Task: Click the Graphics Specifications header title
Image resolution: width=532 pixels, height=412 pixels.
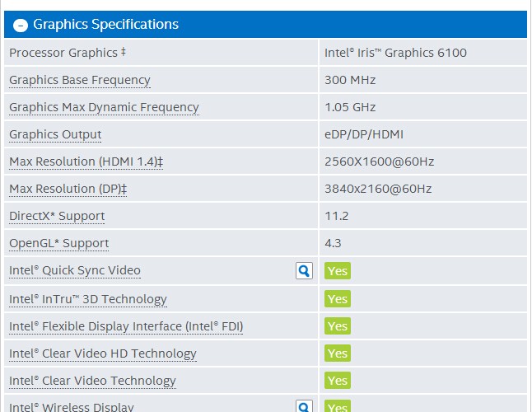Action: [x=105, y=25]
